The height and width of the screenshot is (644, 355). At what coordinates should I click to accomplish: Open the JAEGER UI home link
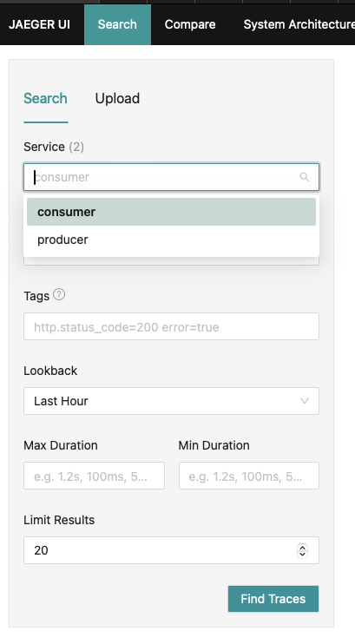[x=39, y=24]
